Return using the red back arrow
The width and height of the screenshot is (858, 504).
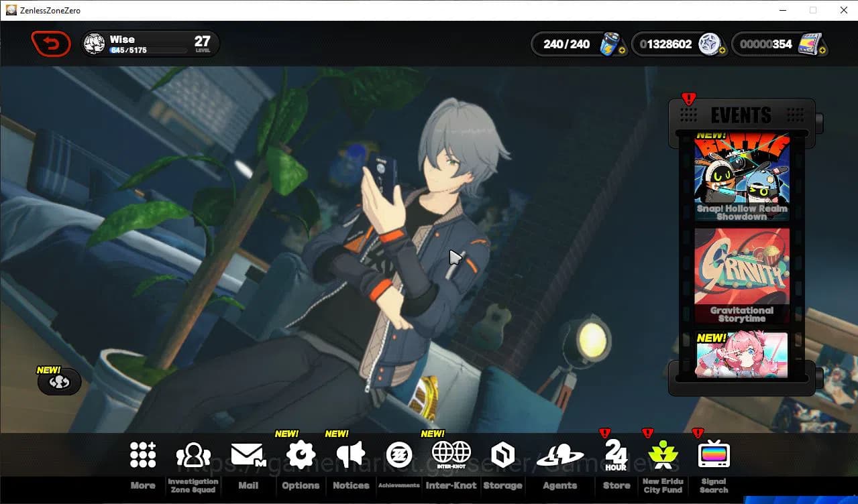tap(51, 44)
